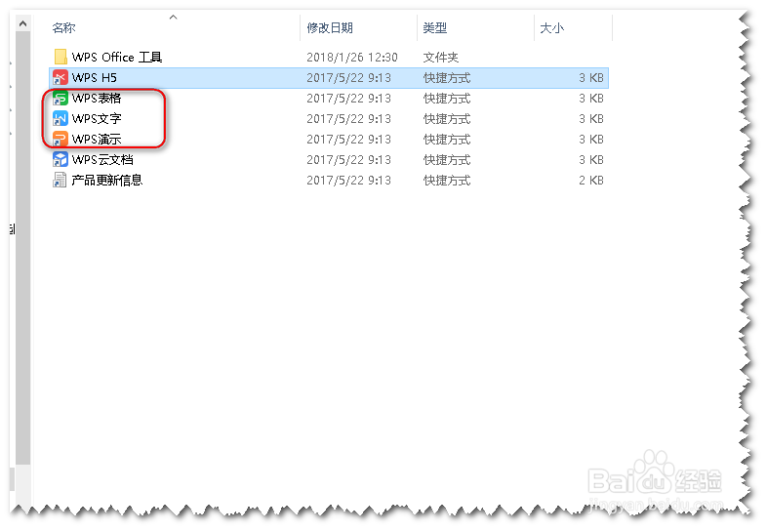Select the file name WPS文字

(97, 119)
